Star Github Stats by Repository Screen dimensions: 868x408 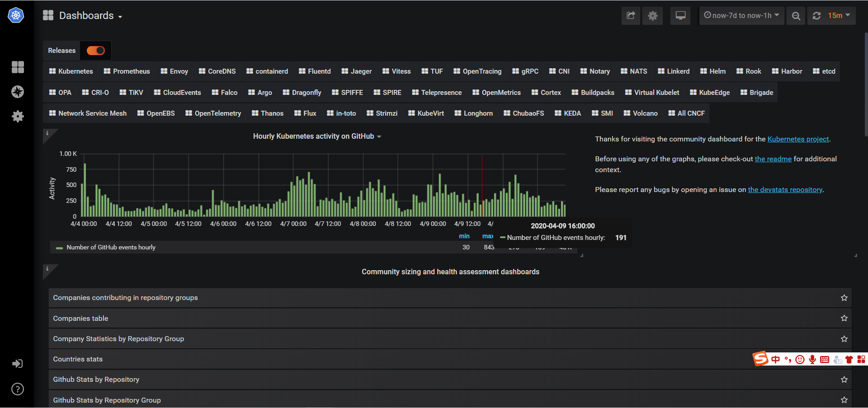tap(844, 380)
